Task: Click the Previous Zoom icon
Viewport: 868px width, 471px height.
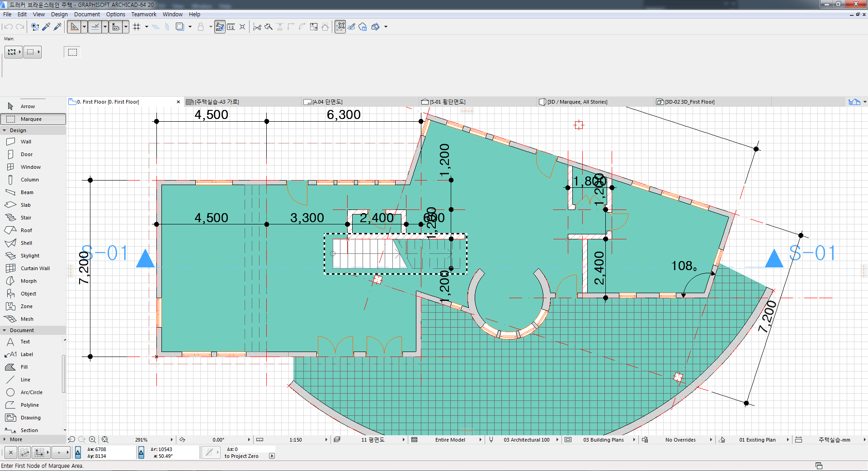Action: coord(71,439)
